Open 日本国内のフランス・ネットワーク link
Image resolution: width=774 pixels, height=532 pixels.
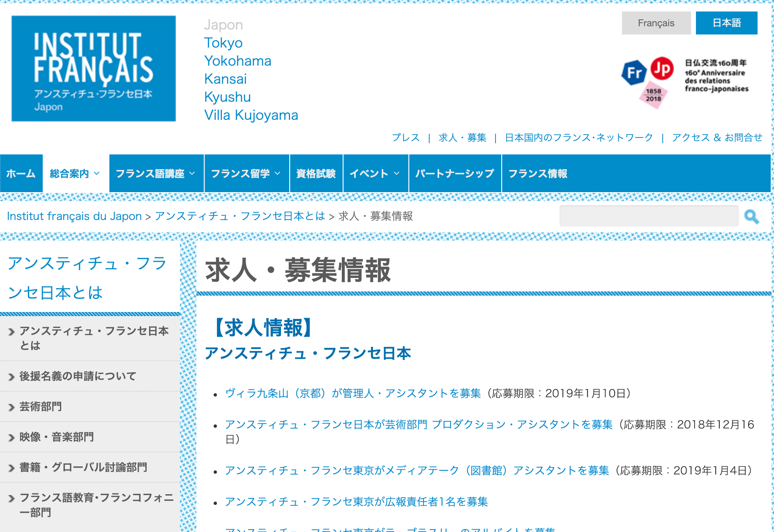click(579, 138)
